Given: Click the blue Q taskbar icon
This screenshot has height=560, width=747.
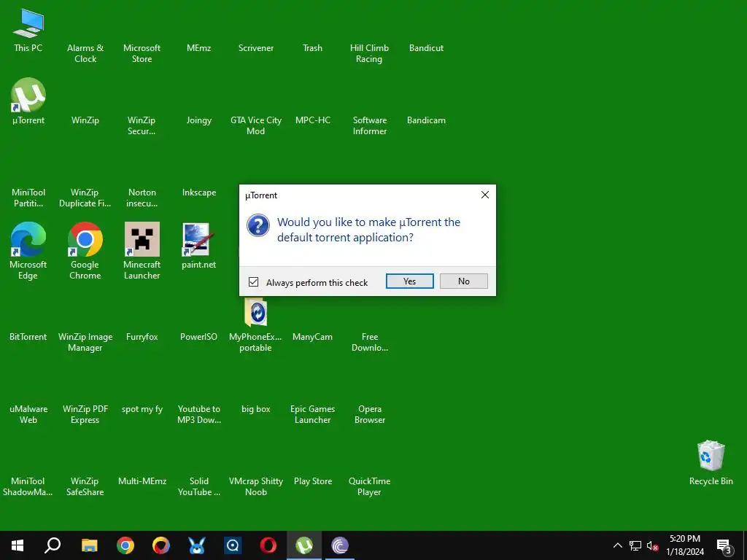Looking at the screenshot, I should coord(233,545).
